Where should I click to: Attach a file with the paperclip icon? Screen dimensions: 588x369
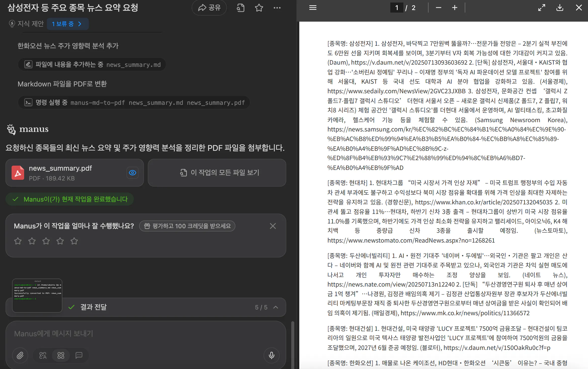[x=20, y=355]
